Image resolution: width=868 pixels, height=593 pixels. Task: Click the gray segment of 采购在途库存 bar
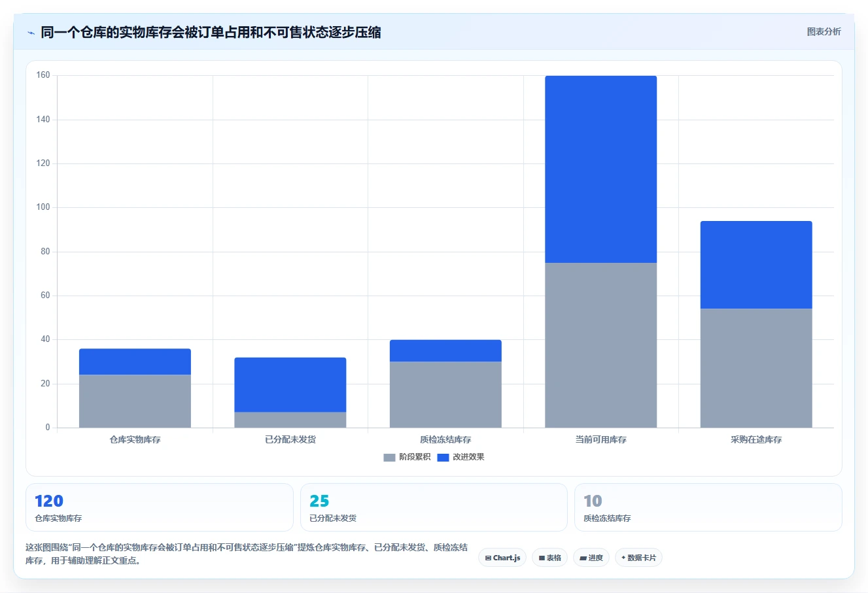pos(756,368)
